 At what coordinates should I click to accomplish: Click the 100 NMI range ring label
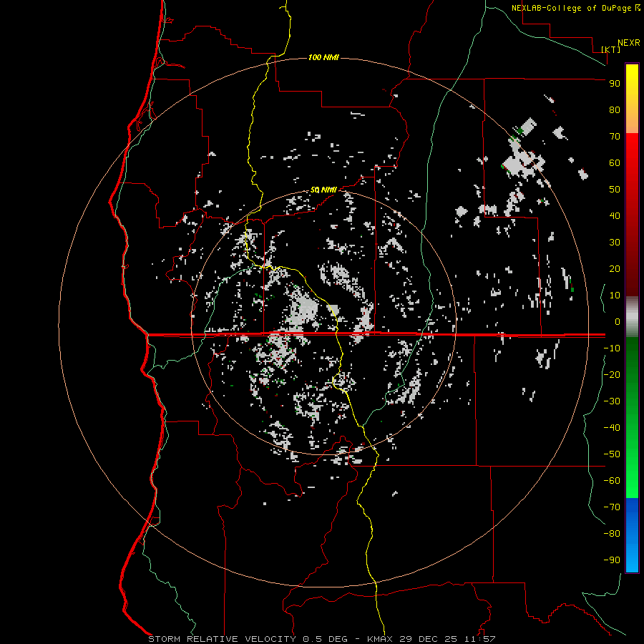[323, 57]
